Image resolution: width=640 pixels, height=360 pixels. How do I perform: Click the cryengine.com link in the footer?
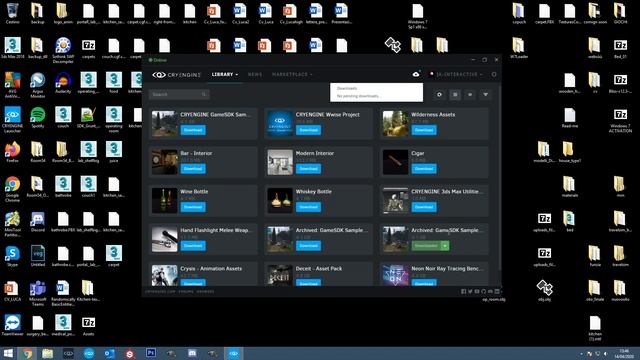pos(160,291)
